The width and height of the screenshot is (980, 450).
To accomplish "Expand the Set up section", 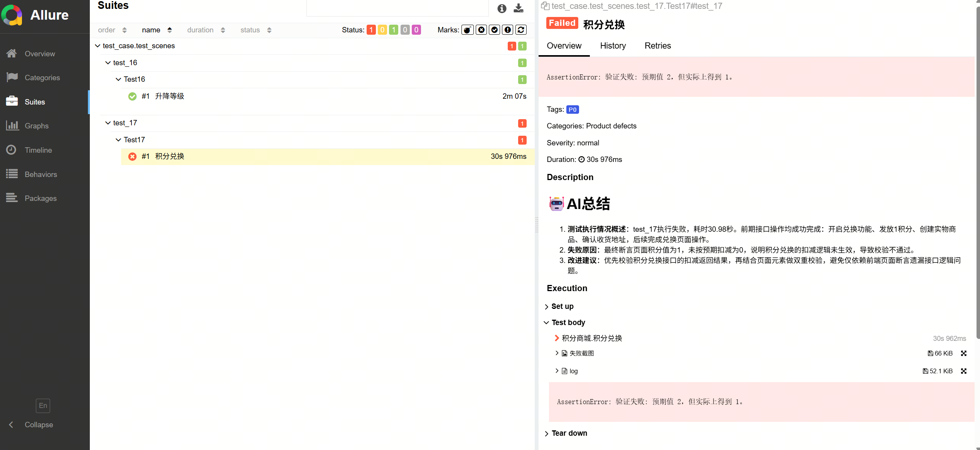I will coord(562,306).
